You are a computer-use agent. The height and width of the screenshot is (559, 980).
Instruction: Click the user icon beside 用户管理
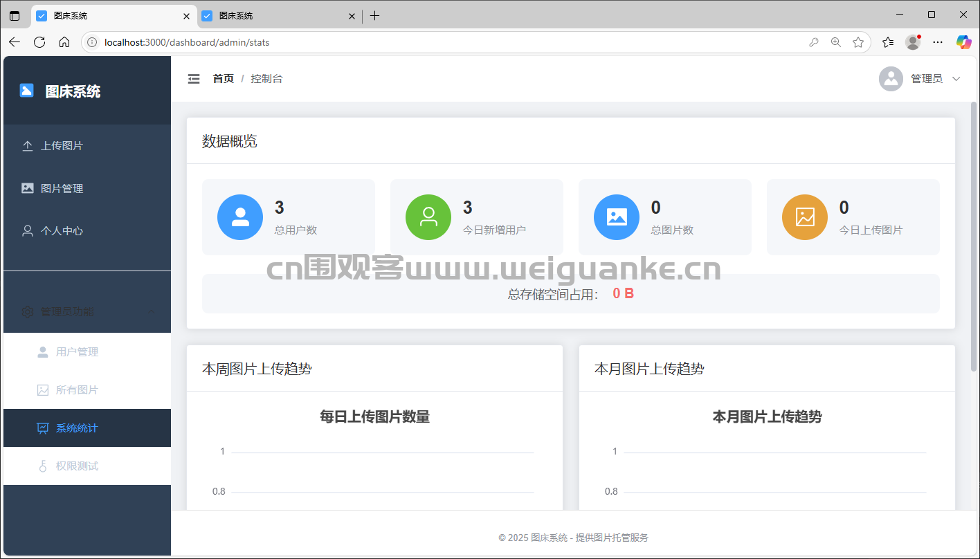pos(43,352)
